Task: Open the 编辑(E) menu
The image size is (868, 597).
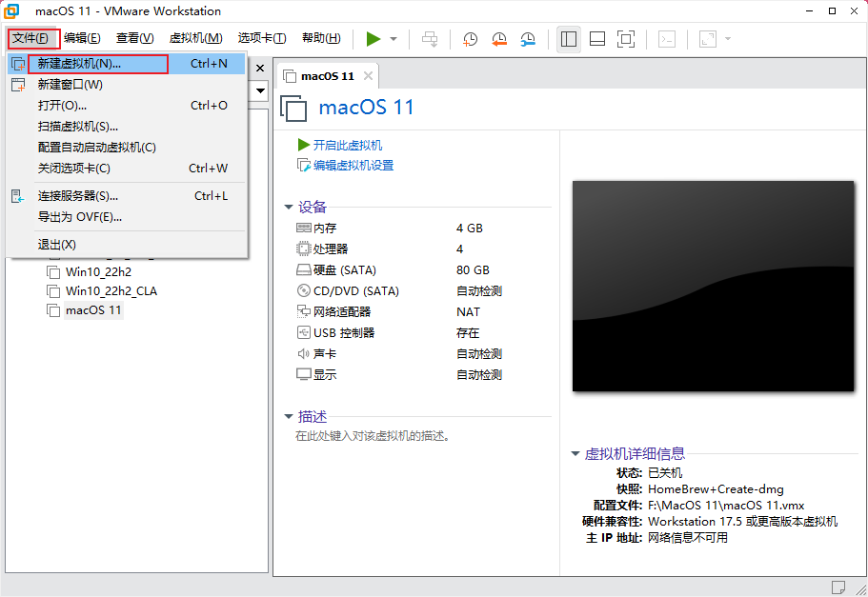Action: pos(82,38)
